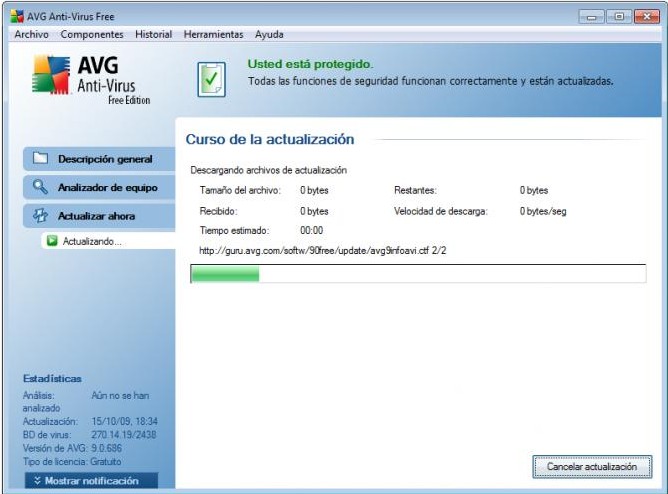Click Cancelar actualización button

click(592, 467)
